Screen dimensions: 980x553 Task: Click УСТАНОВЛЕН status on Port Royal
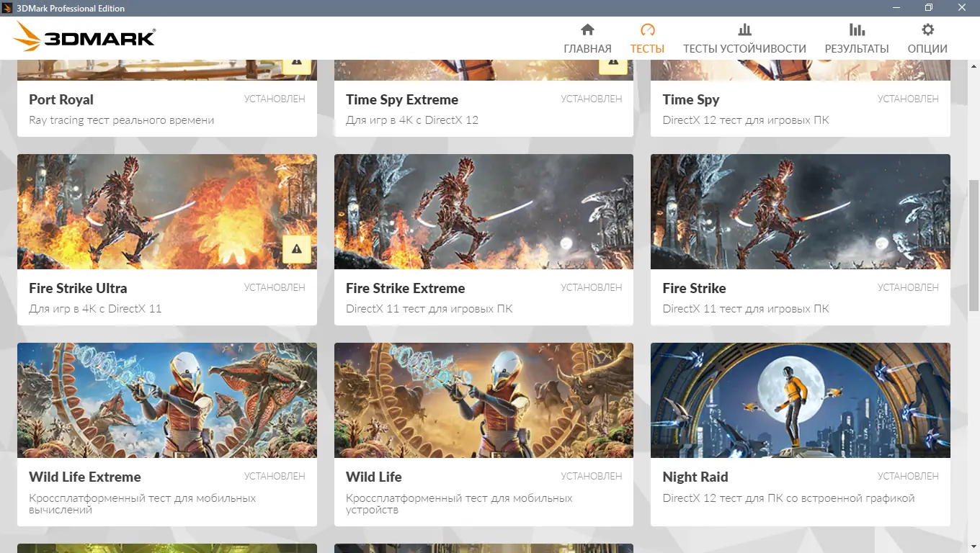[275, 99]
